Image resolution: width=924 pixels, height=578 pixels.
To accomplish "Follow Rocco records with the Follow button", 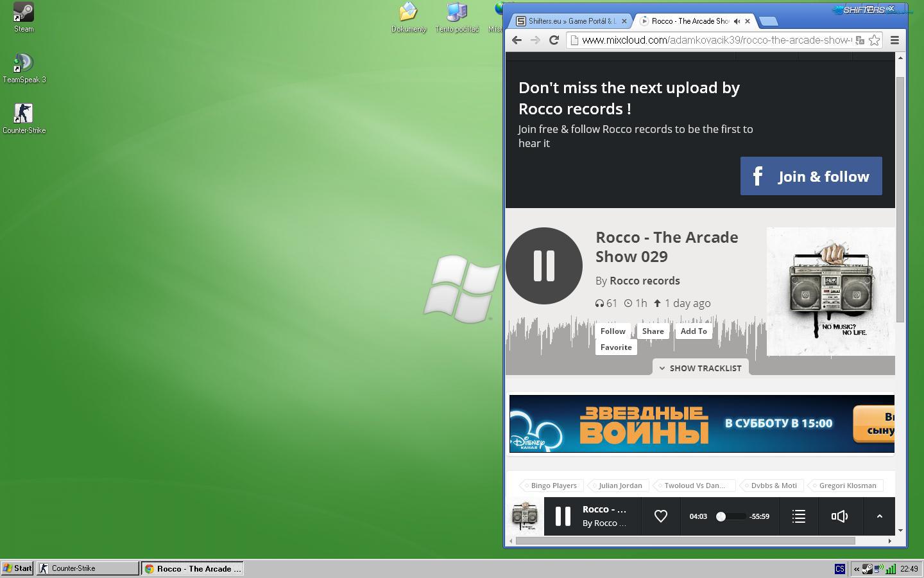I will 613,331.
